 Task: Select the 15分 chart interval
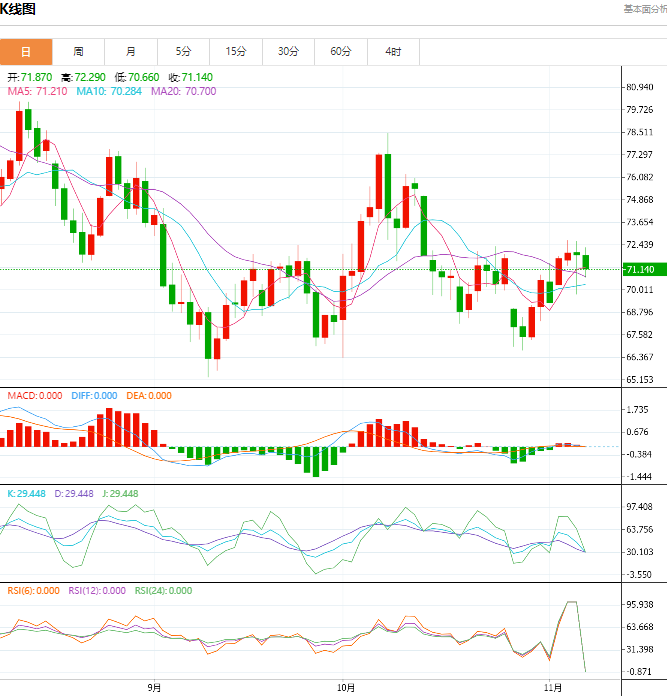point(235,52)
